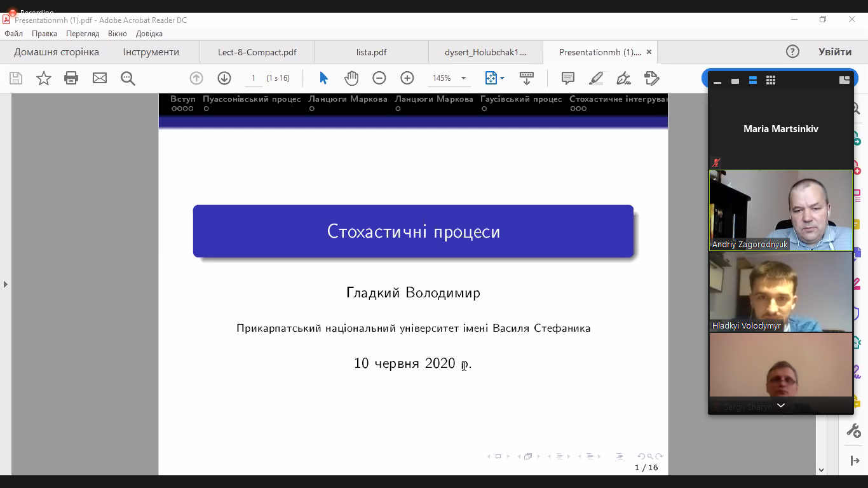Expand the left navigation pane arrow

point(6,284)
